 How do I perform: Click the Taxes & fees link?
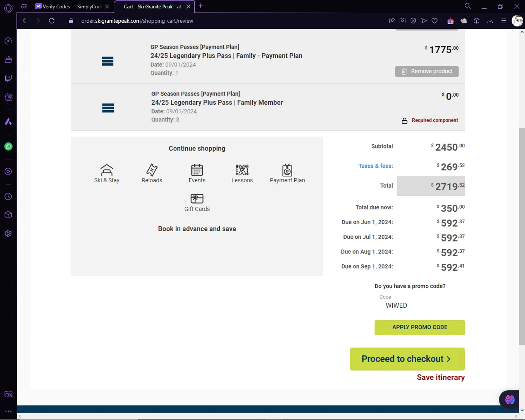tap(376, 166)
